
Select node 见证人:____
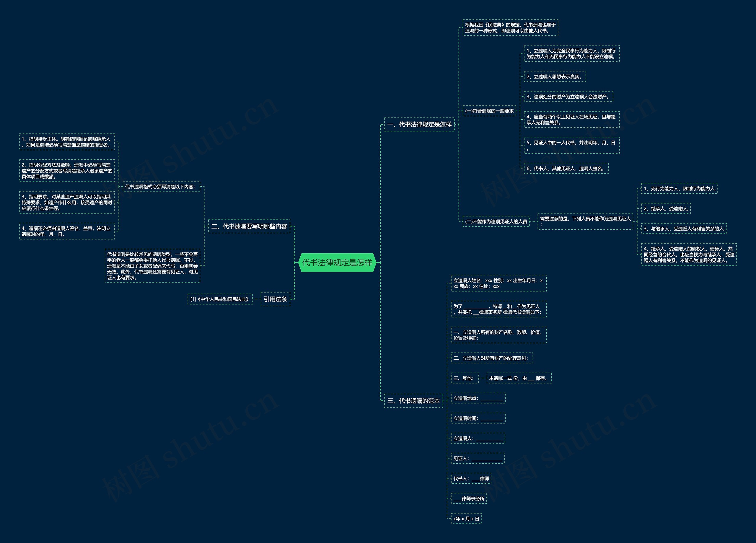point(478,458)
